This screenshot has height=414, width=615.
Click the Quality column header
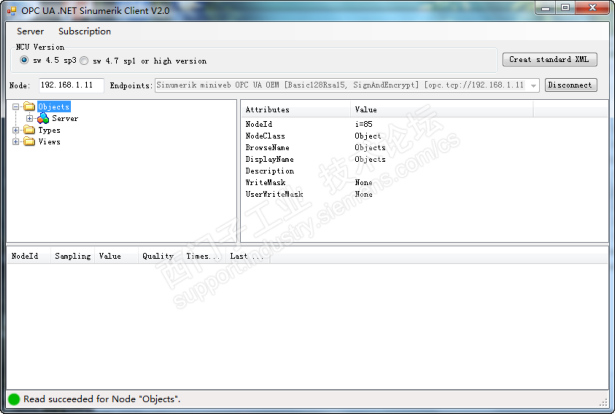tap(160, 256)
